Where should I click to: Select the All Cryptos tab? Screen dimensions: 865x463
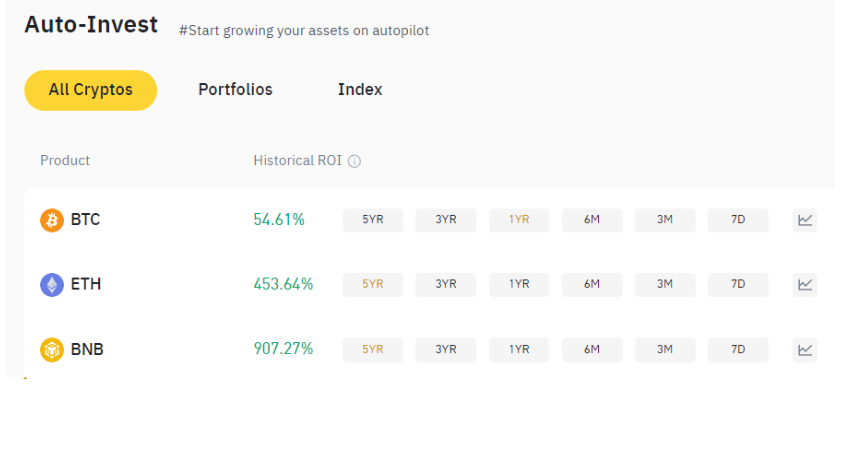[90, 90]
